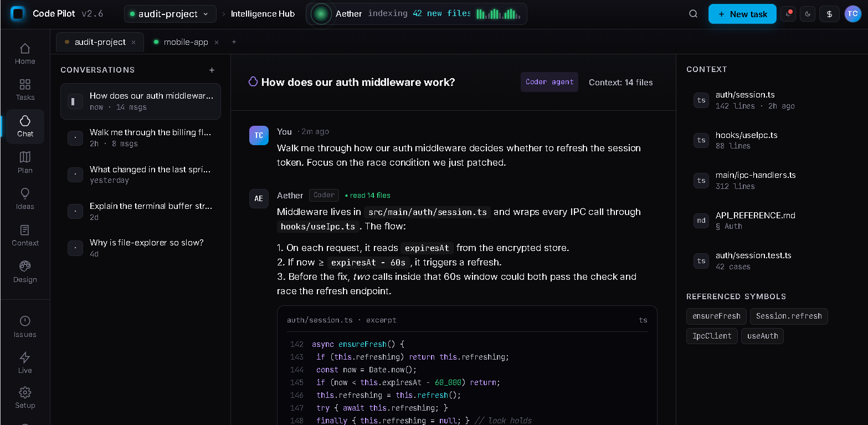The image size is (868, 425).
Task: Open Context in sidebar
Action: click(x=25, y=235)
